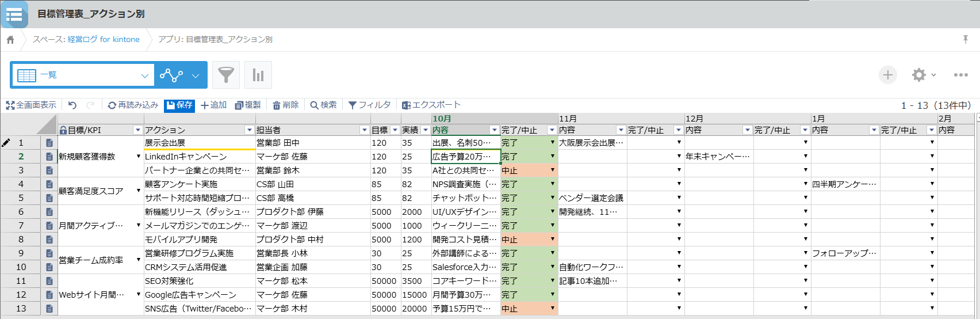980x319 pixels.
Task: Undo the last edit
Action: click(x=72, y=105)
